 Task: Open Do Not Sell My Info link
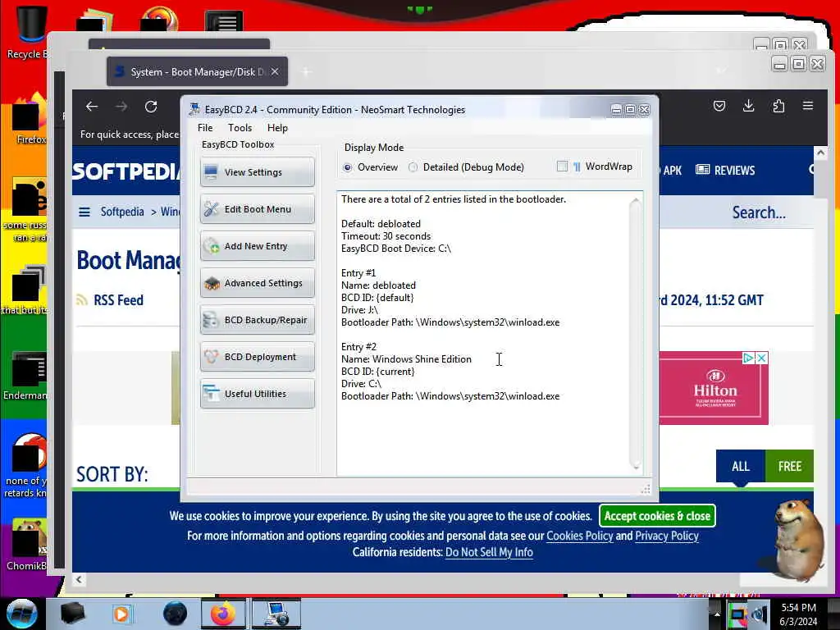coord(489,552)
